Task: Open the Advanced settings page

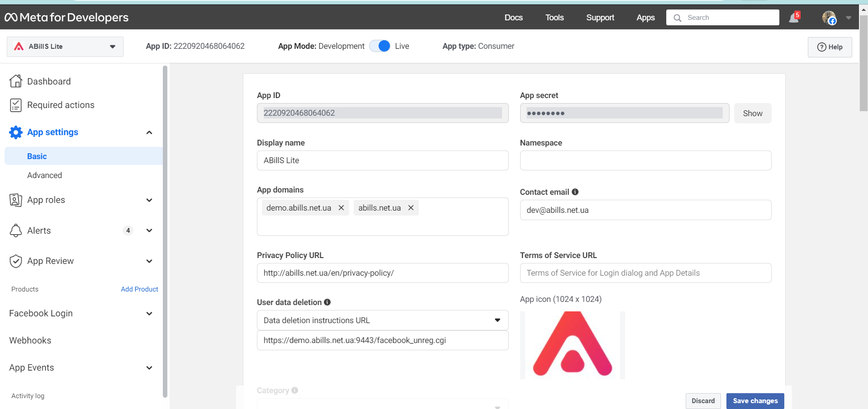Action: [44, 175]
